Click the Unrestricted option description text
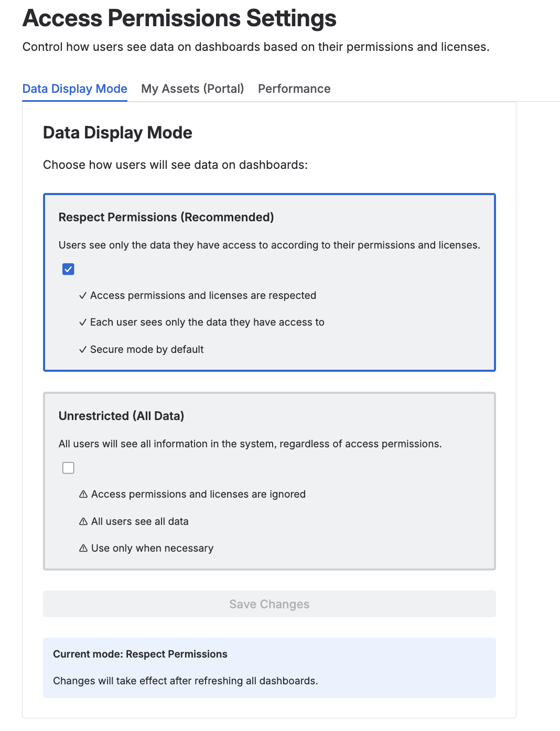The width and height of the screenshot is (560, 731). click(250, 444)
